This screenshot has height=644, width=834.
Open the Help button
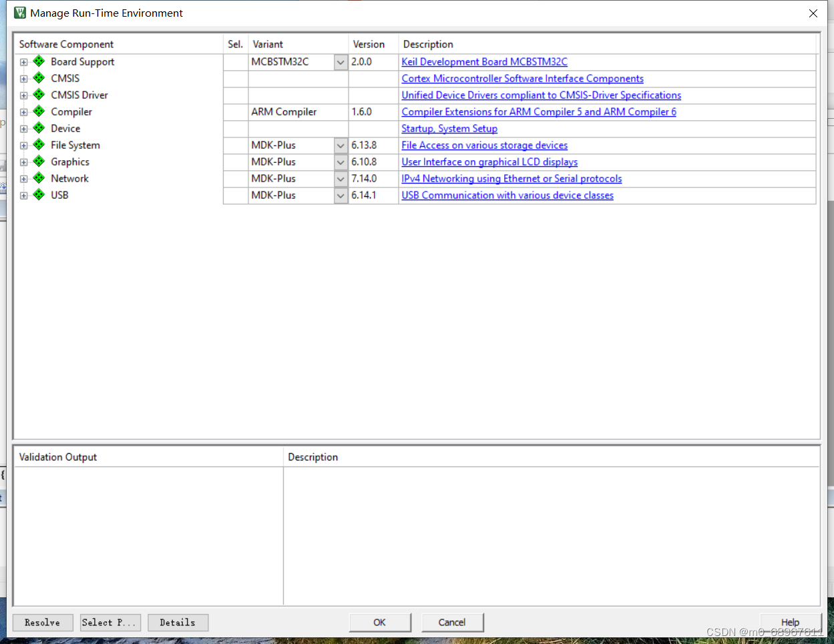(791, 623)
